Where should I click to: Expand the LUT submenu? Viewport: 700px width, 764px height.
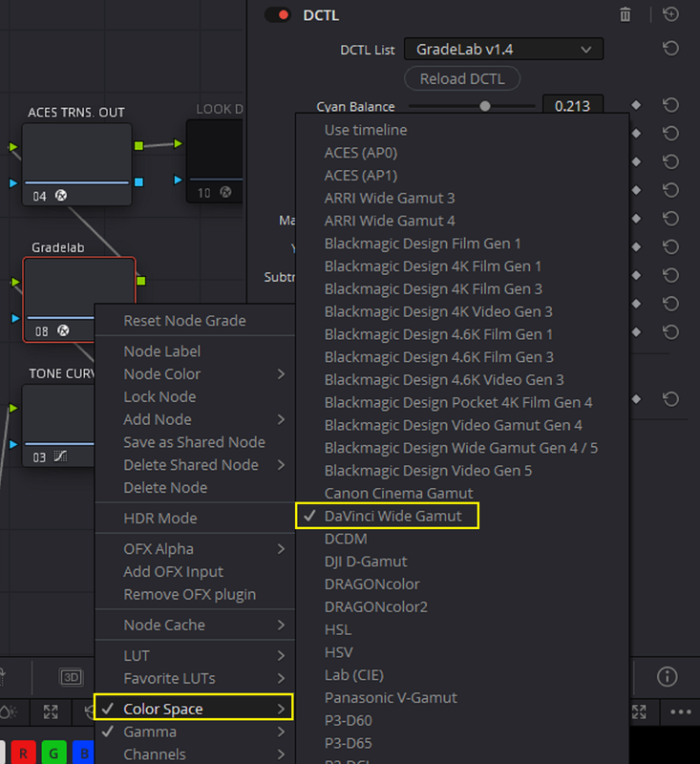coord(195,656)
